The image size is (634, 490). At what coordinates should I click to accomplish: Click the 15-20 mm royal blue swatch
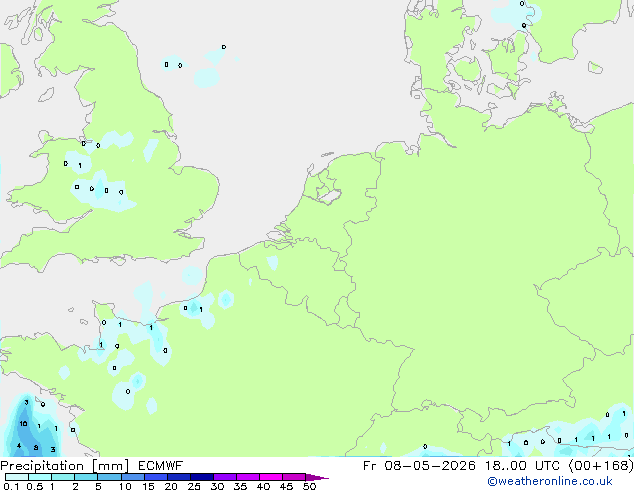pyautogui.click(x=156, y=477)
